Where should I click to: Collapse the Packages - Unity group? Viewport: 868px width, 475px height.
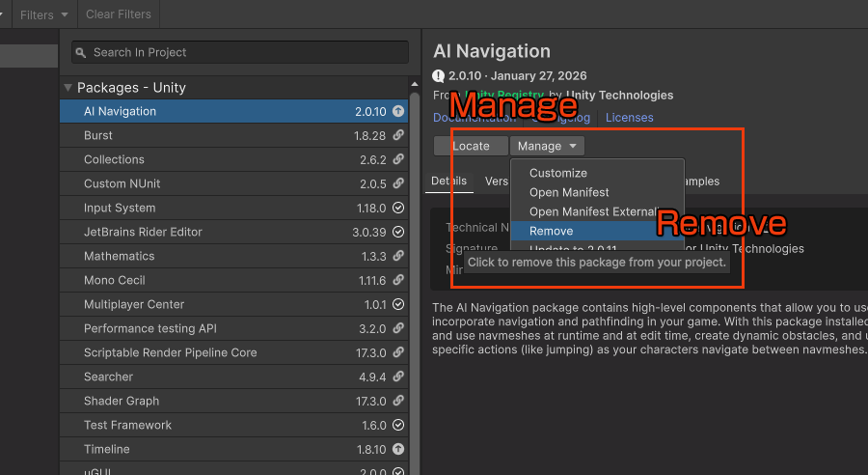[x=68, y=88]
